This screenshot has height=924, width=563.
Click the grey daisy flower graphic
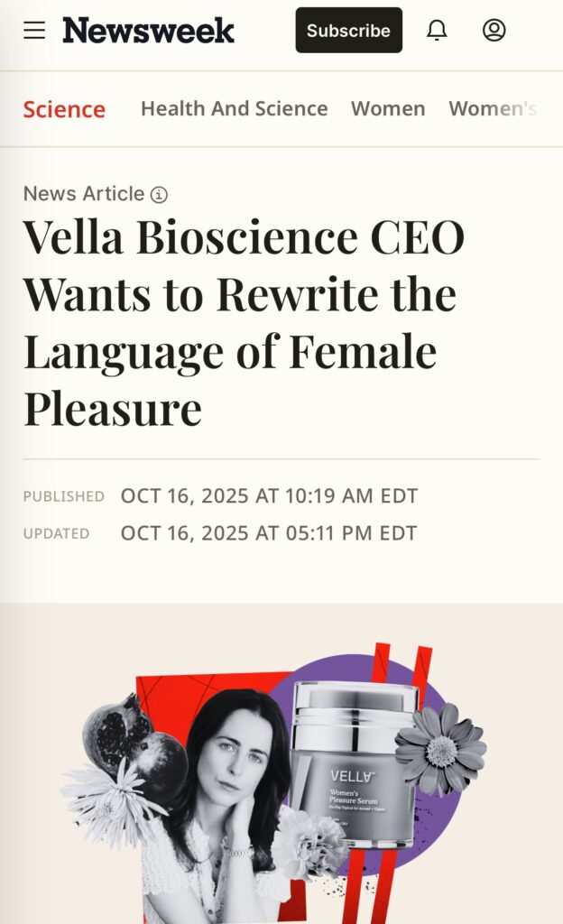coord(442,747)
